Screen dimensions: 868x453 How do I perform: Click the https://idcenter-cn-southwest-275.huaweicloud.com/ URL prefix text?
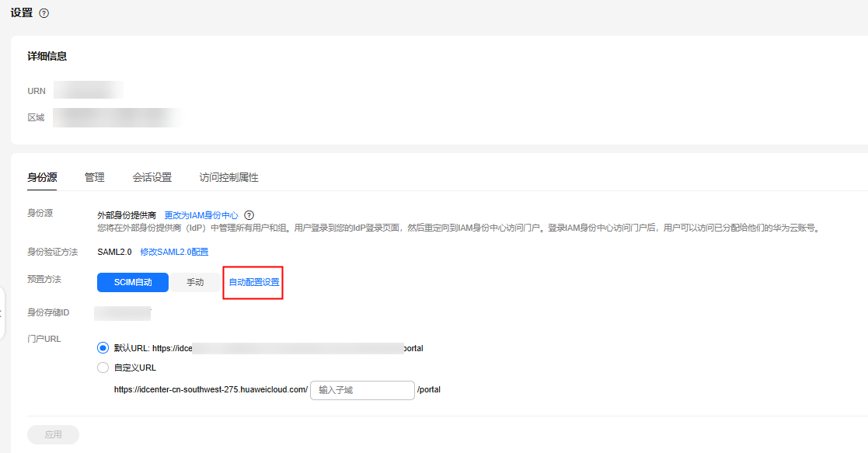[211, 390]
